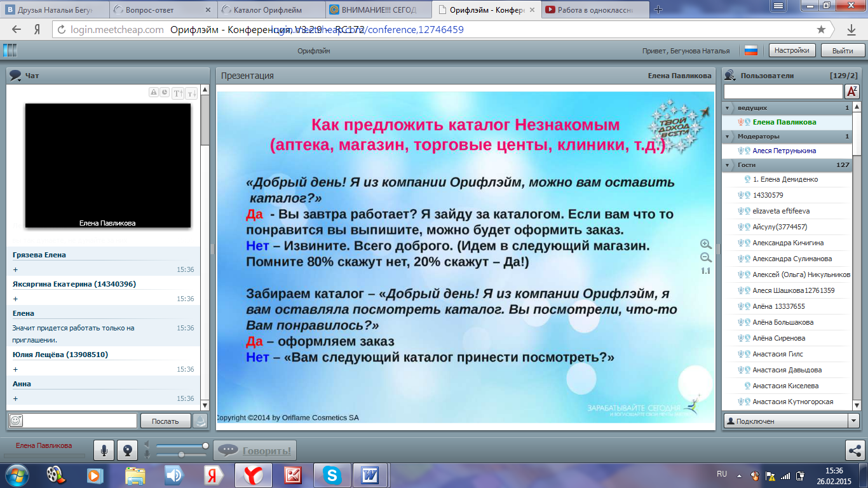Open Windows Start menu
Image resolution: width=868 pixels, height=488 pixels.
16,474
